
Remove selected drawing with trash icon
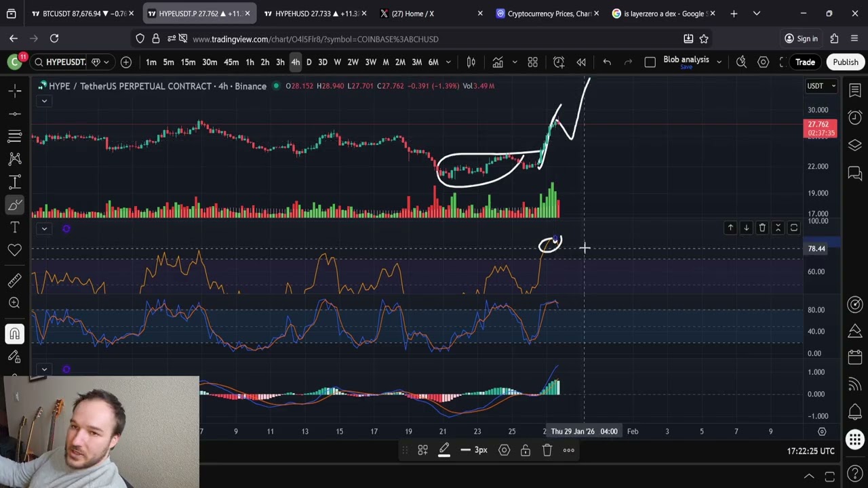(547, 450)
